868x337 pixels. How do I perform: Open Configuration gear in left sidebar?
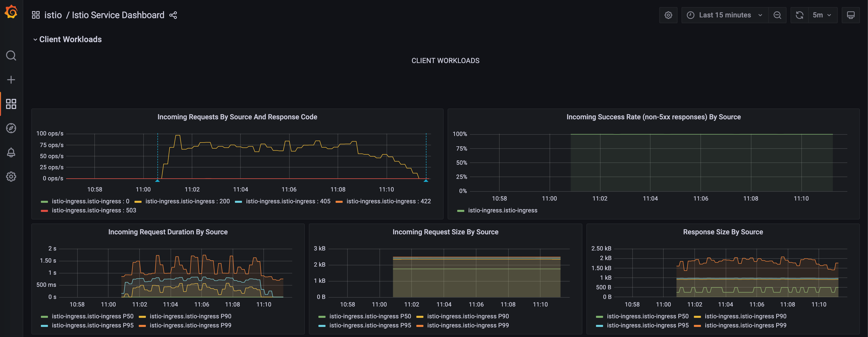point(11,177)
